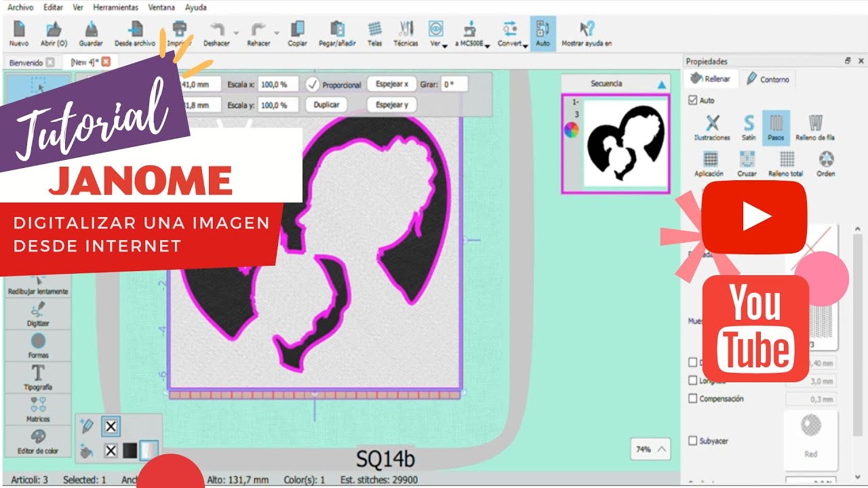Screen dimensions: 868x488
Task: Switch to the Contorno properties tab
Action: click(x=768, y=79)
